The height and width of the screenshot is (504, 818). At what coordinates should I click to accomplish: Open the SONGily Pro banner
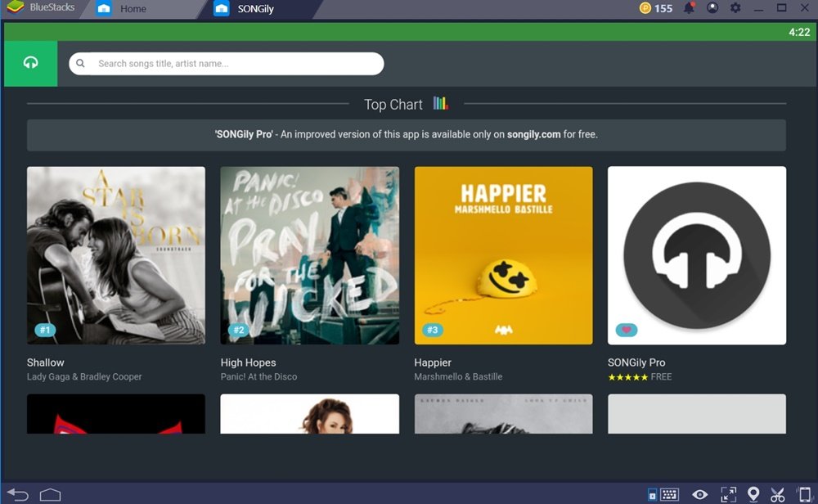pyautogui.click(x=407, y=135)
